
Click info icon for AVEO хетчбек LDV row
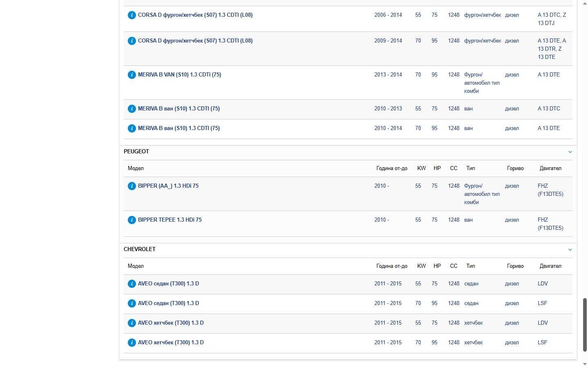tap(131, 323)
